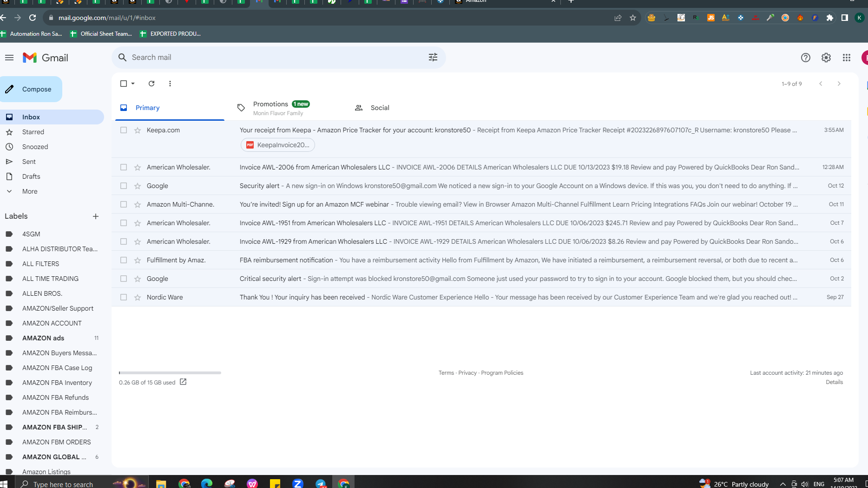Open the Privacy link
Viewport: 868px width, 488px height.
click(x=467, y=373)
